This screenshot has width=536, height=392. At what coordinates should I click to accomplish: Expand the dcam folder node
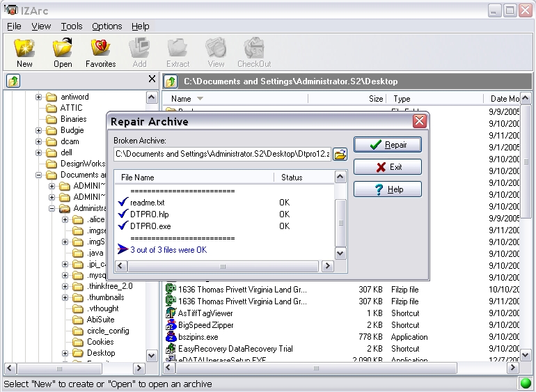(38, 141)
